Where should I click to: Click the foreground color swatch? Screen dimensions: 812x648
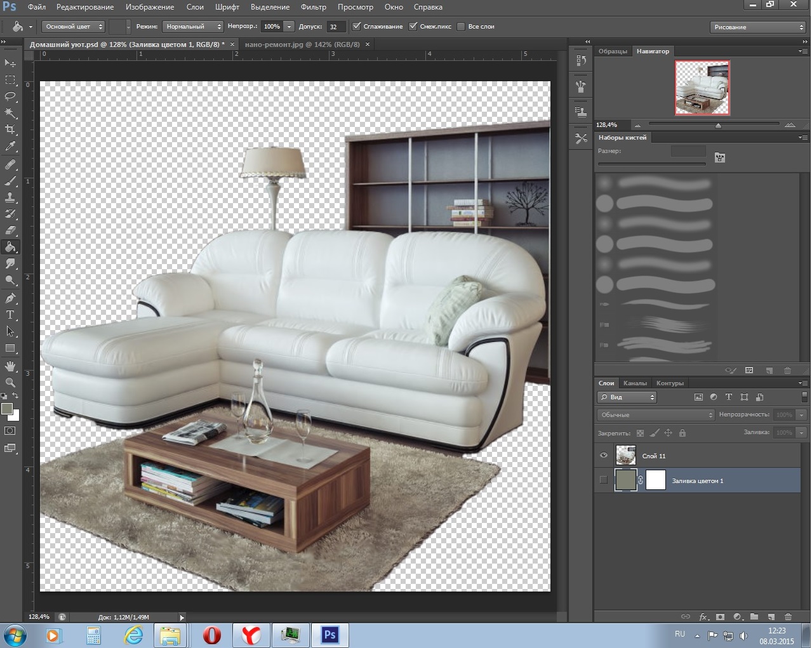coord(7,409)
